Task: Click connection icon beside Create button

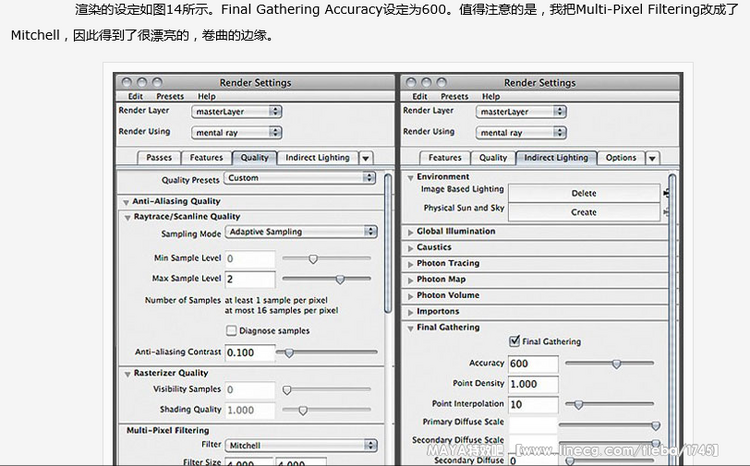Action: 665,211
